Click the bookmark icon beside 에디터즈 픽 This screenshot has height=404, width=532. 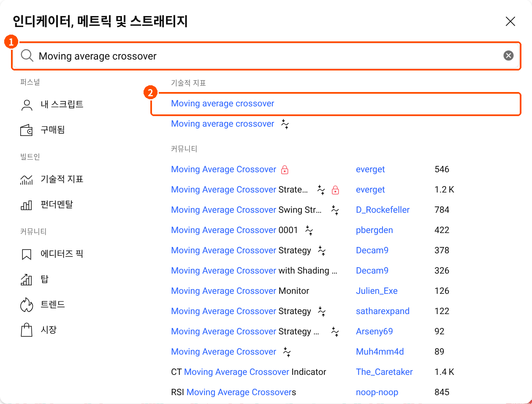27,255
